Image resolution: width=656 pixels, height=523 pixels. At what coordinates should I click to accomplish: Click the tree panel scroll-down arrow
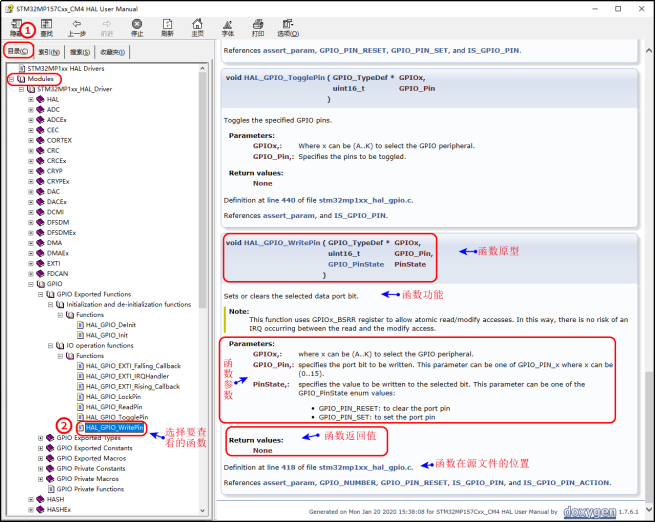point(202,510)
